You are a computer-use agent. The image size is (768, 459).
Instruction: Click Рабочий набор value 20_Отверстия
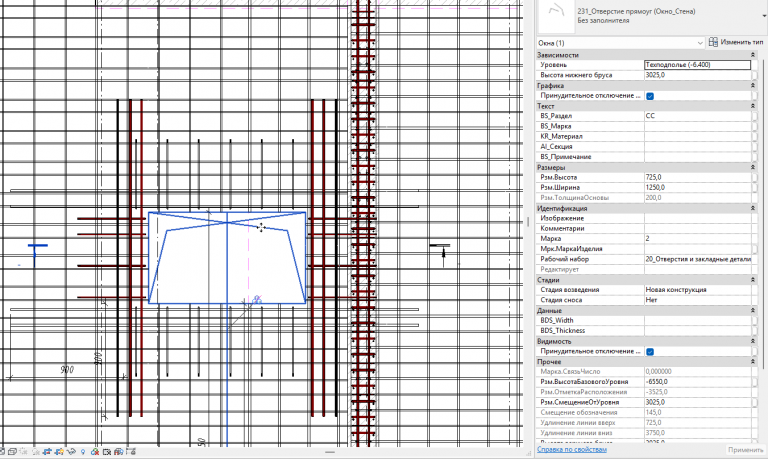tap(697, 259)
